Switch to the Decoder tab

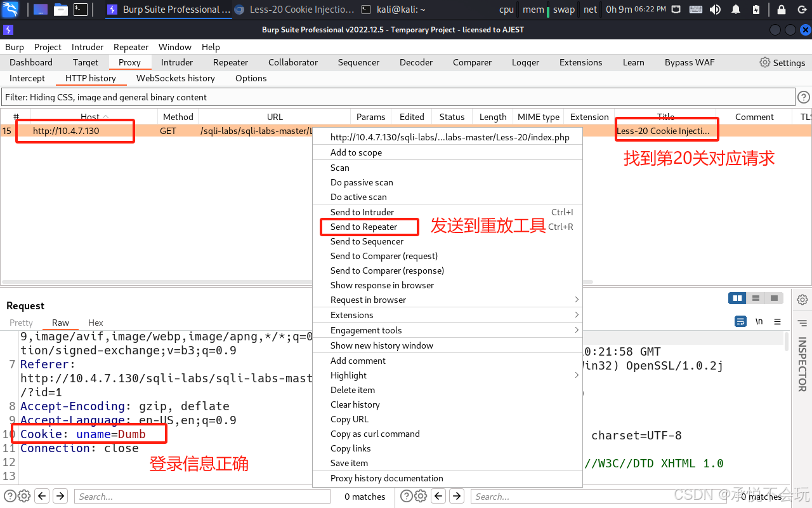click(416, 62)
